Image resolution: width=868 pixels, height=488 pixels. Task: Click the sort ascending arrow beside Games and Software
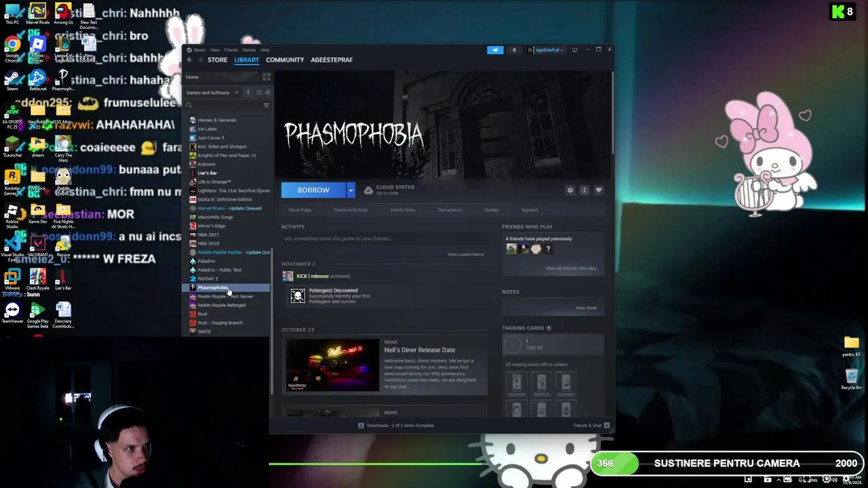[x=248, y=92]
